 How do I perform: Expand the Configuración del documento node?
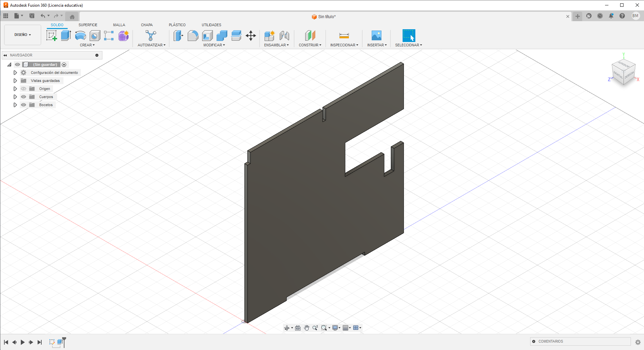[x=15, y=73]
